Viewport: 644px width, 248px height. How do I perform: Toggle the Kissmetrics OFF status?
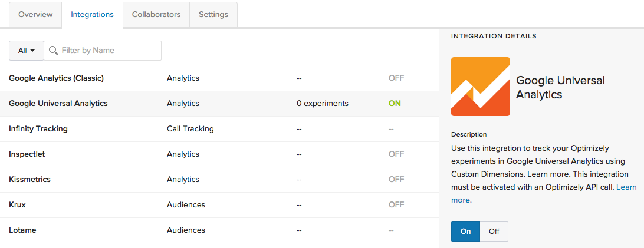396,180
